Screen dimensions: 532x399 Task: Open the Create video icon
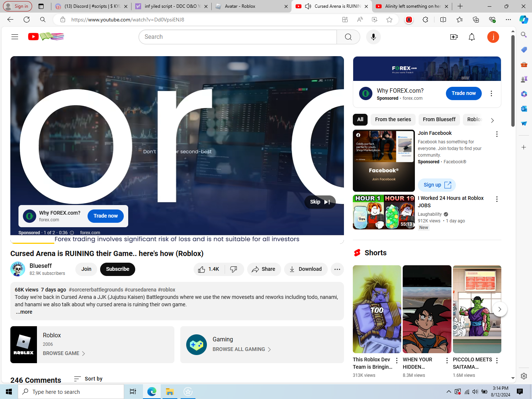[454, 37]
